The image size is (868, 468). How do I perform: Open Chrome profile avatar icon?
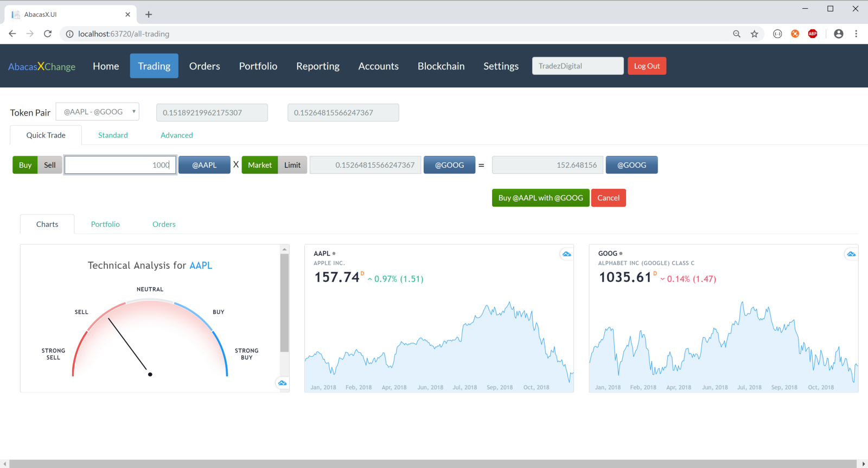point(839,34)
